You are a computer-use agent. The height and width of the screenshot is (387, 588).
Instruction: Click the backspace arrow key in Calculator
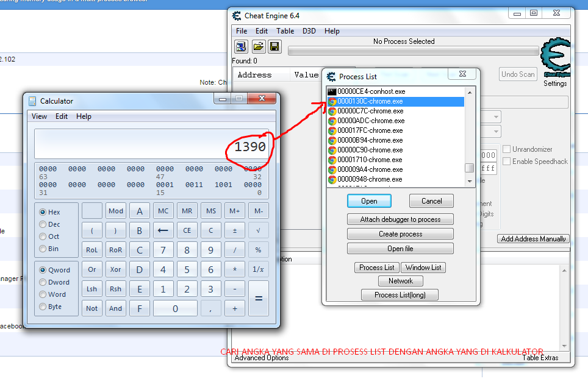coord(163,230)
